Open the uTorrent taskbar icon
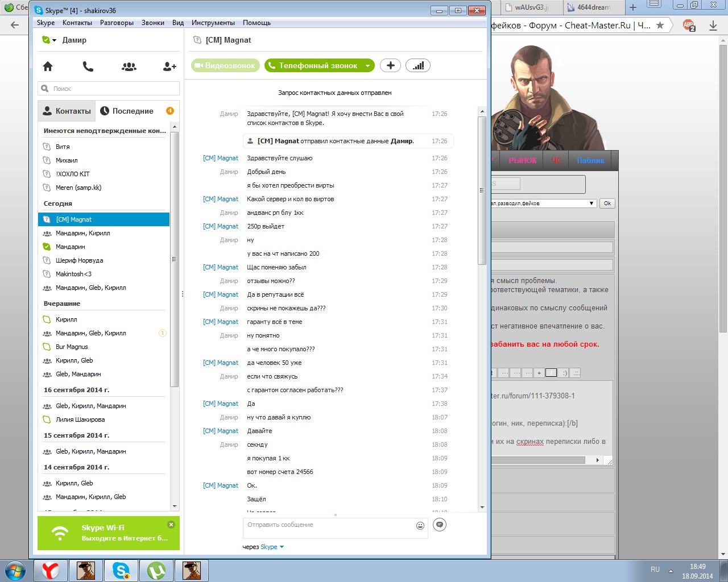 coord(156,570)
